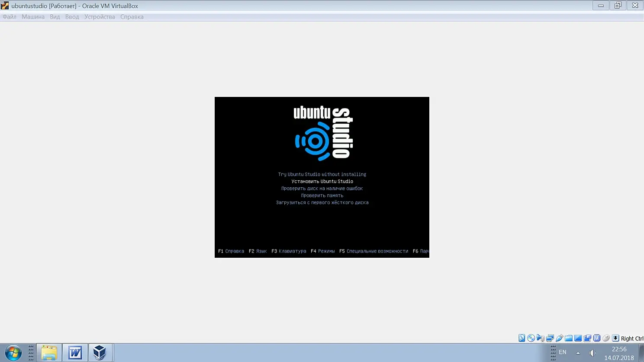The height and width of the screenshot is (362, 644).
Task: Click the mouse integration status icon
Action: [606, 338]
